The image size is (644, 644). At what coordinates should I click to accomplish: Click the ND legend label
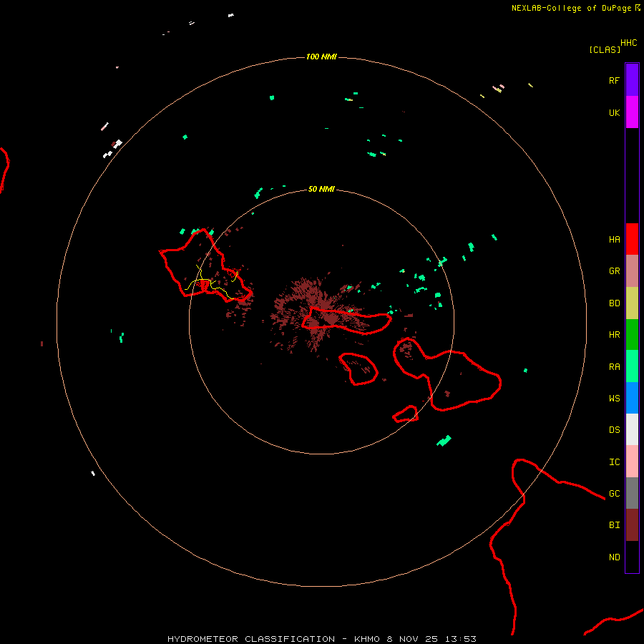(614, 557)
